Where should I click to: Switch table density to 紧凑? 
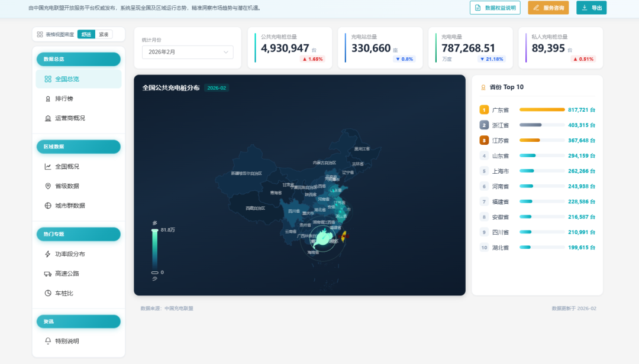[x=104, y=34]
